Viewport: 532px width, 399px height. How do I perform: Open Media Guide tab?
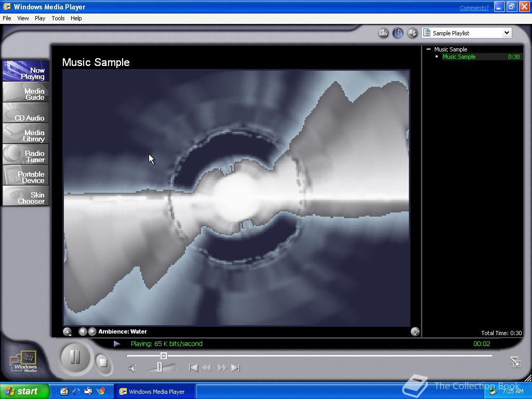[x=26, y=92]
